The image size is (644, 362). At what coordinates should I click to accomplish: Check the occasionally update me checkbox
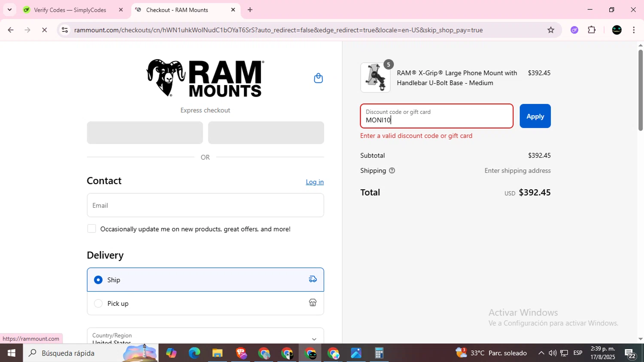click(91, 228)
